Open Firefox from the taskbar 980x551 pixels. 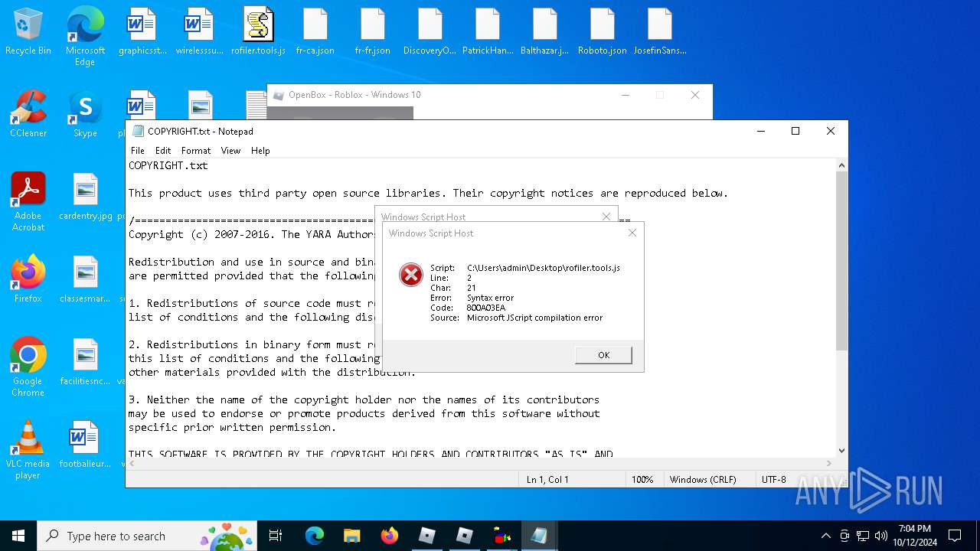point(389,536)
